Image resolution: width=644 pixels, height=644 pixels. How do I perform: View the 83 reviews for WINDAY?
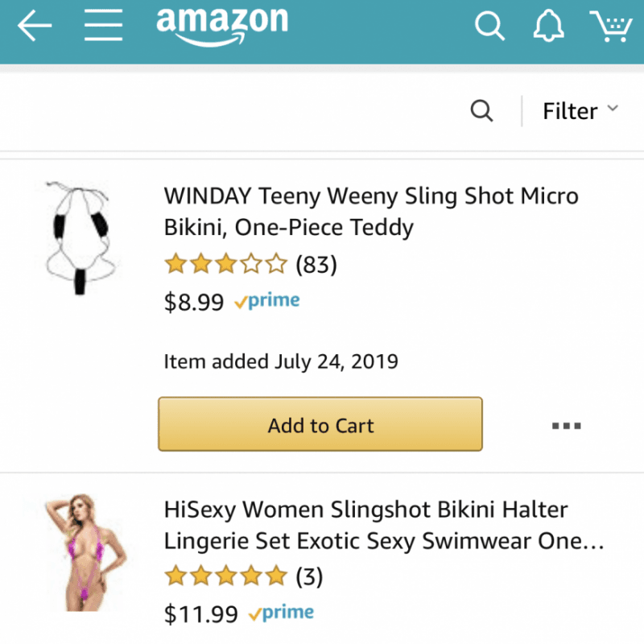[316, 264]
